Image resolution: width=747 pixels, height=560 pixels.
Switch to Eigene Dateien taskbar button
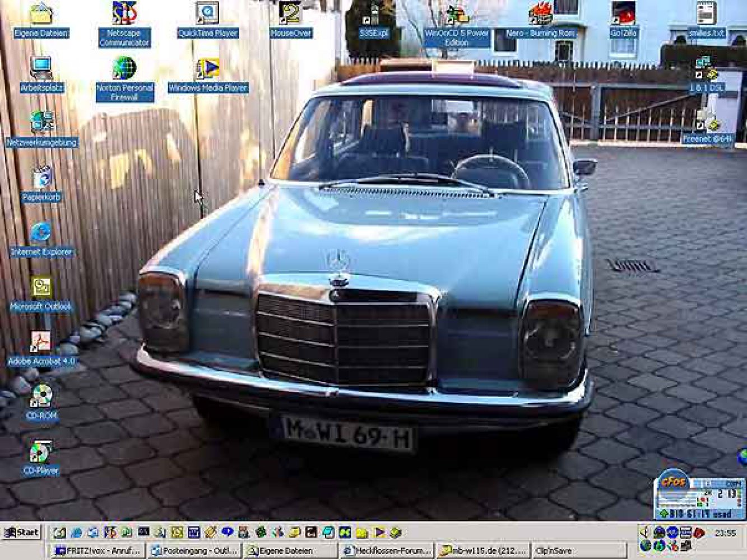[291, 551]
